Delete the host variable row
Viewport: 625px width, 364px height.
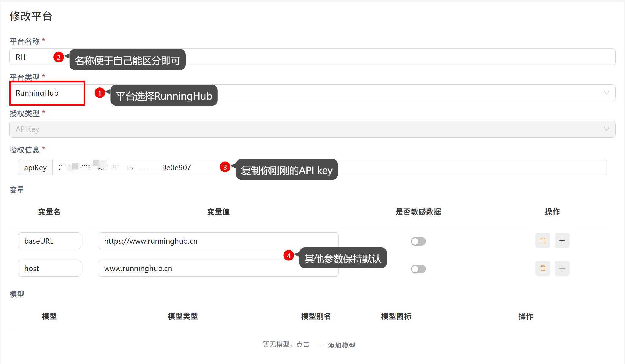543,268
